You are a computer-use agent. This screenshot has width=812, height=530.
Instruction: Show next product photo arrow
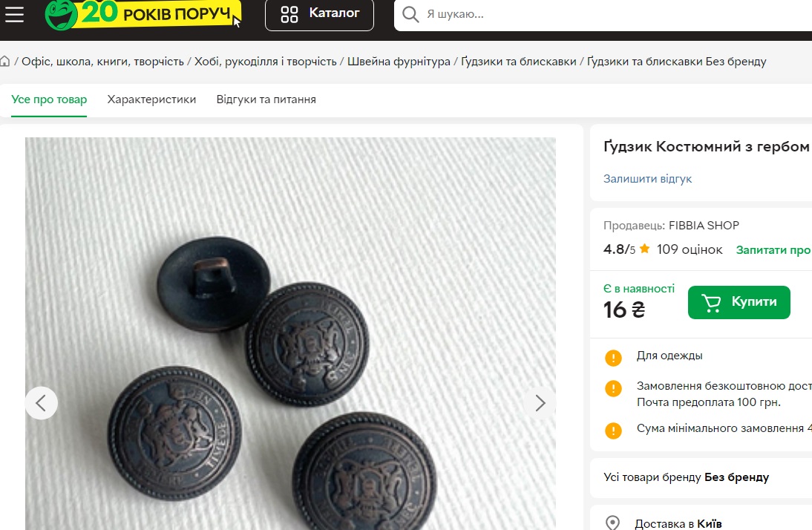click(540, 403)
